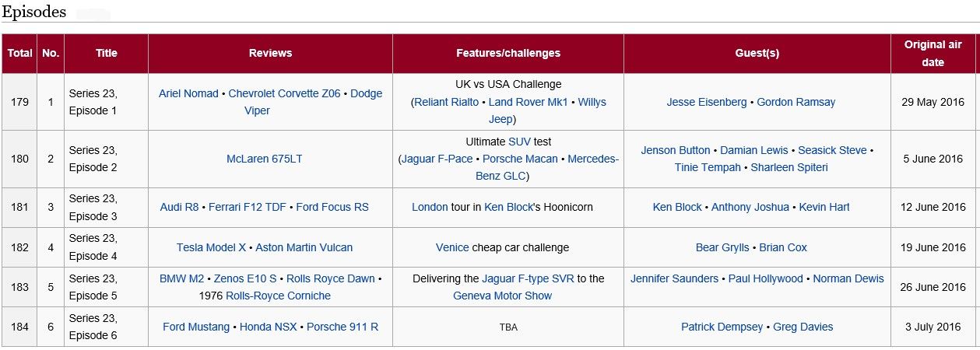Follow the Bear Grylls guest link
Screen dimensions: 980x350
tap(722, 247)
